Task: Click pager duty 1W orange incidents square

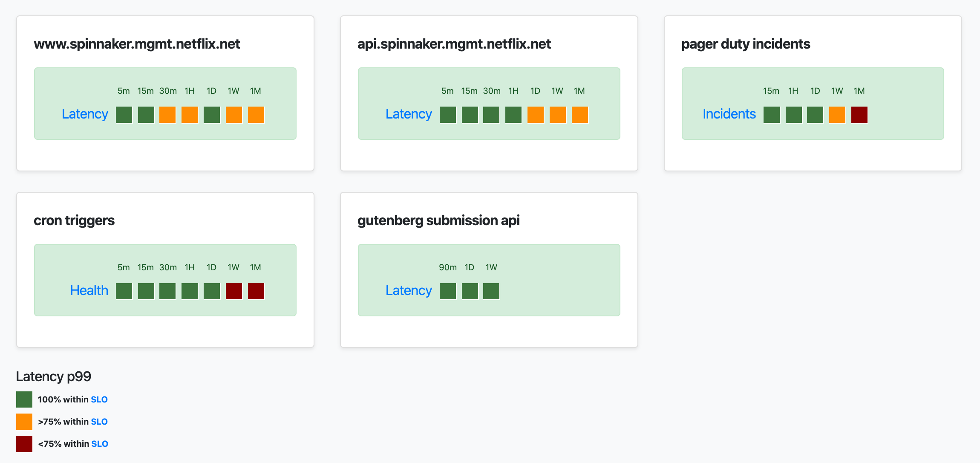Action: click(837, 115)
